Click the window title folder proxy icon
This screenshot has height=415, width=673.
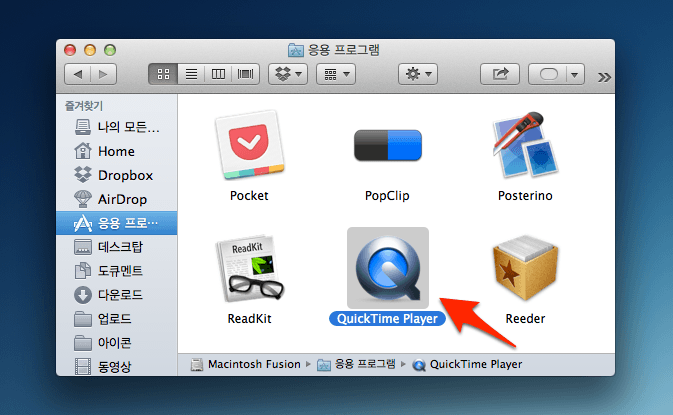point(296,50)
